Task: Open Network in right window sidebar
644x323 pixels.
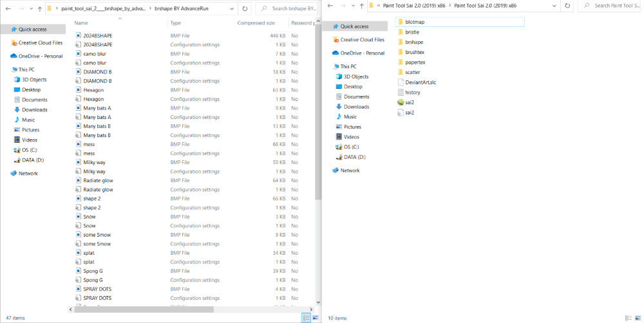Action: [350, 171]
